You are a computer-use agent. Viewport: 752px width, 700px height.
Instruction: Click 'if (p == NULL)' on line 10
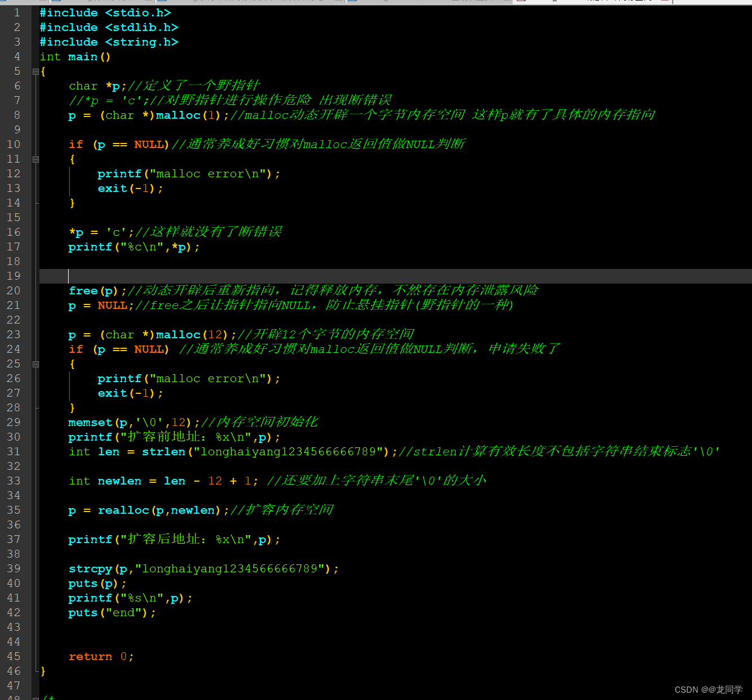pyautogui.click(x=119, y=144)
